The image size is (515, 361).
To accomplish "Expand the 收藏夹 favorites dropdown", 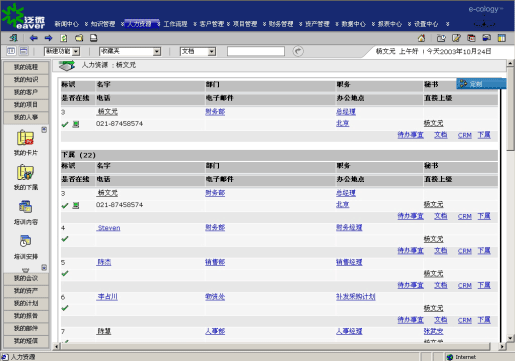I will pos(130,51).
